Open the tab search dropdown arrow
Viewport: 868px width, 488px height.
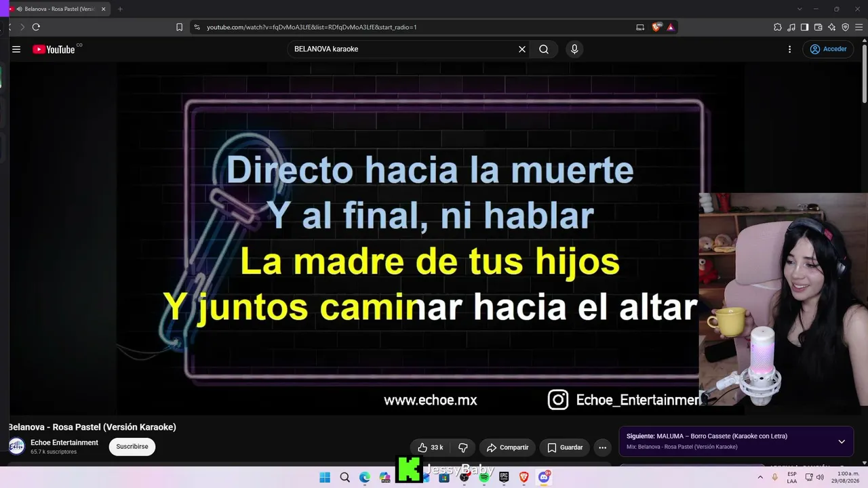[800, 9]
